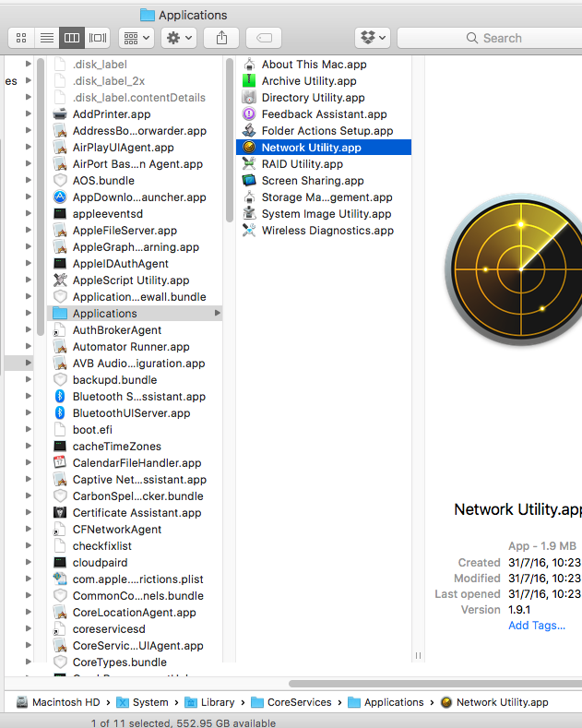This screenshot has width=582, height=728.
Task: Click System in the path bar
Action: point(142,702)
